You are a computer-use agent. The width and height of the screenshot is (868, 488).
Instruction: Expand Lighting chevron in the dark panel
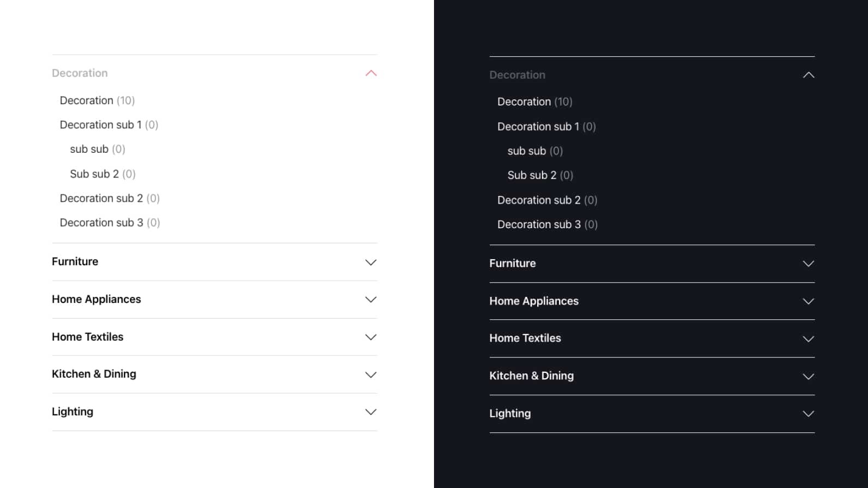click(x=808, y=414)
